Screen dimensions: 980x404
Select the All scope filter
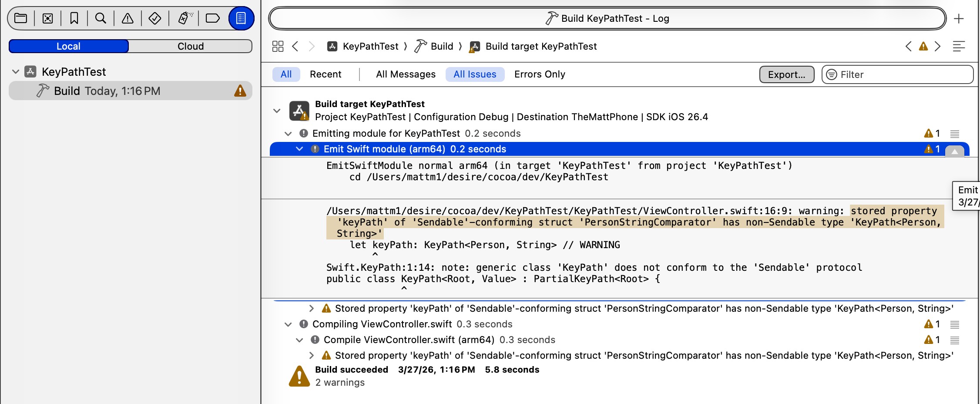(286, 74)
